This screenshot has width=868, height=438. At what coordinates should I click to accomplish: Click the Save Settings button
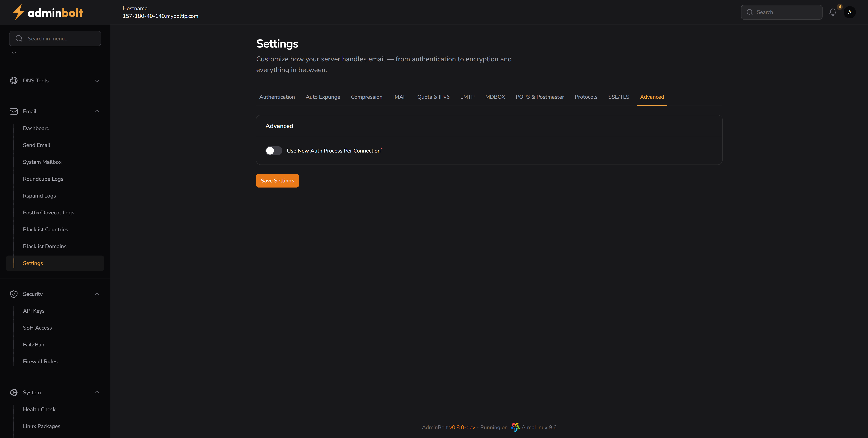277,181
